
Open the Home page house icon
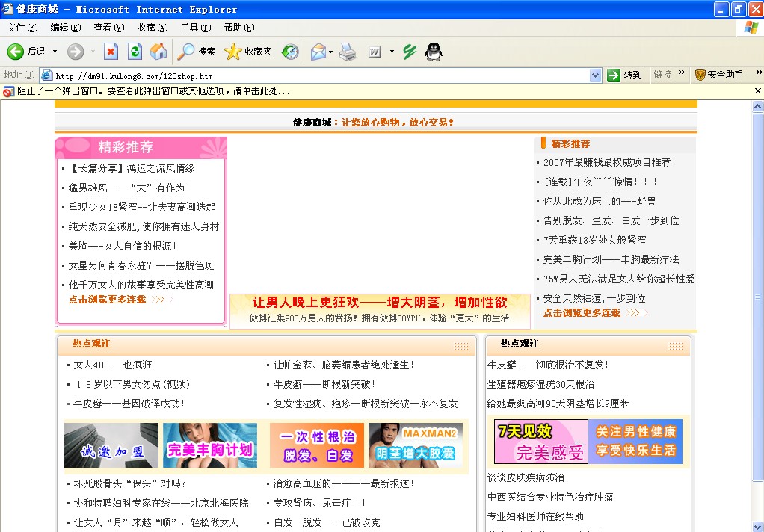(x=158, y=51)
